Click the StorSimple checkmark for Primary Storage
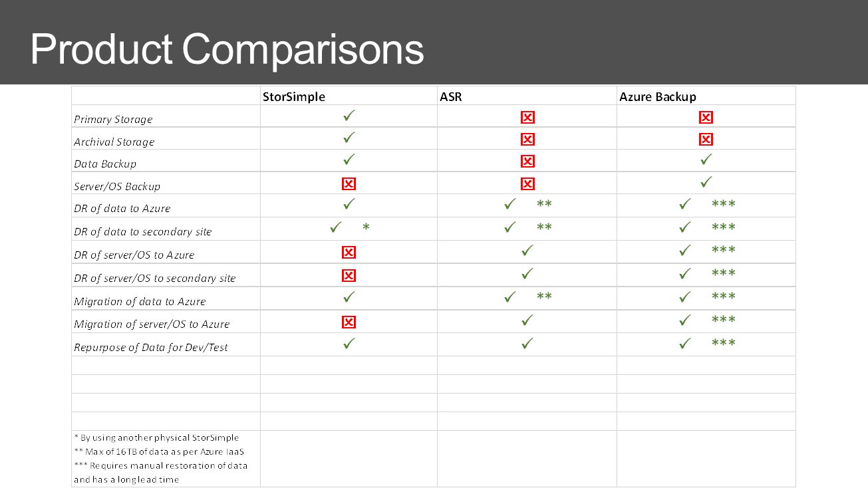This screenshot has height=488, width=868. (x=349, y=116)
